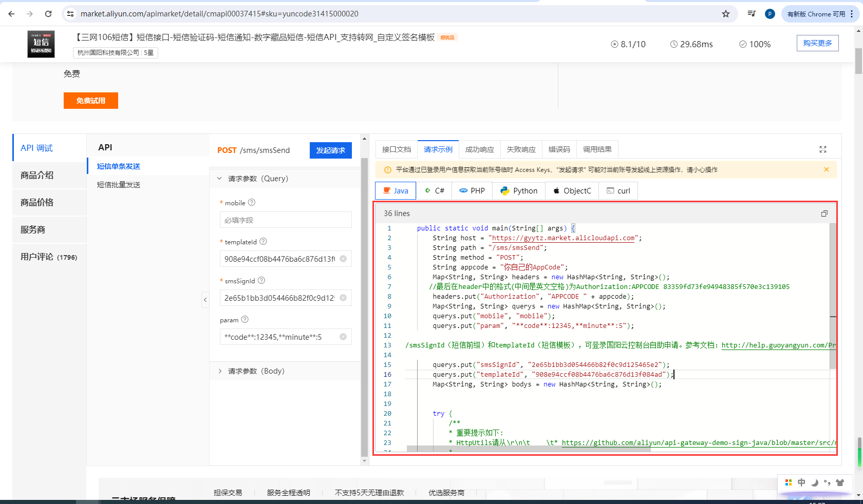
Task: Collapse the left parameter panel arrow
Action: click(x=205, y=300)
